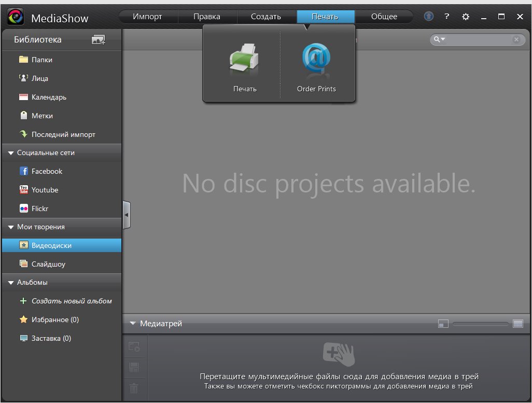The height and width of the screenshot is (403, 532).
Task: Collapse the Мои творения section
Action: coord(11,227)
